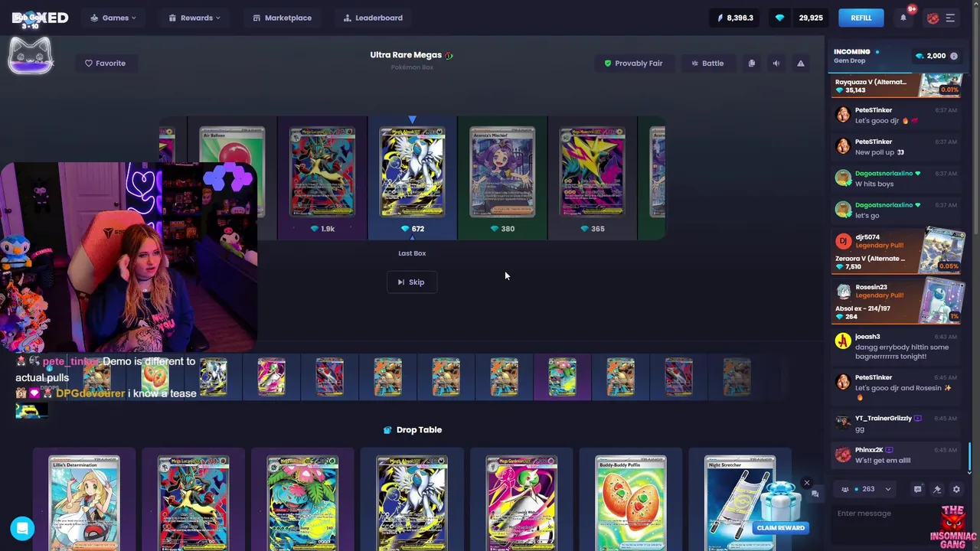Click the 29,925 gem balance
This screenshot has height=551, width=980.
(811, 18)
